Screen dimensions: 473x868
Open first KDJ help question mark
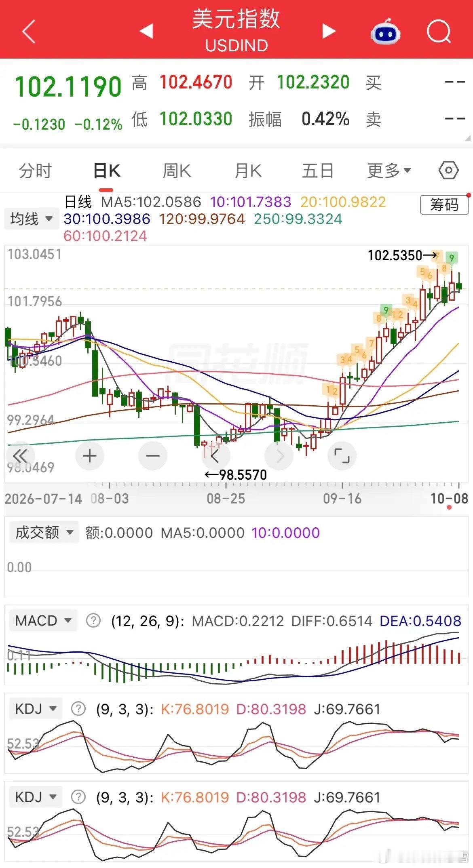click(x=78, y=709)
